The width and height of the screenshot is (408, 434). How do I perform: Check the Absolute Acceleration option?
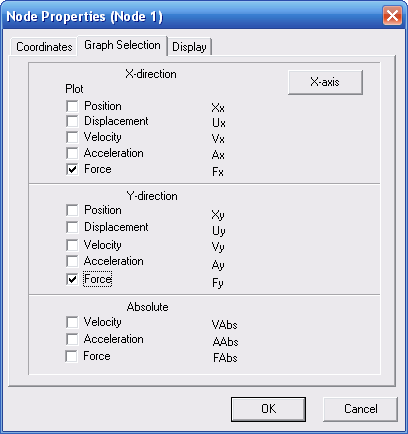[x=72, y=339]
